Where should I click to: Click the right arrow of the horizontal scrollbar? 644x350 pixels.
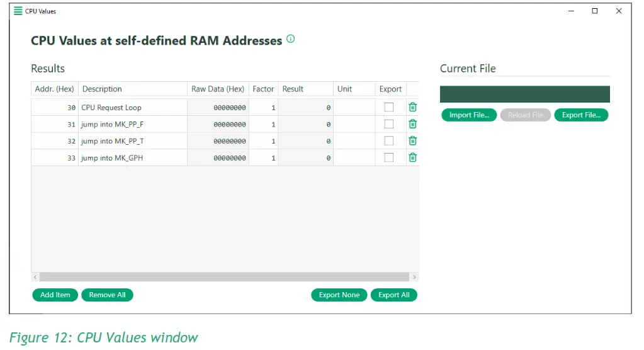point(414,277)
